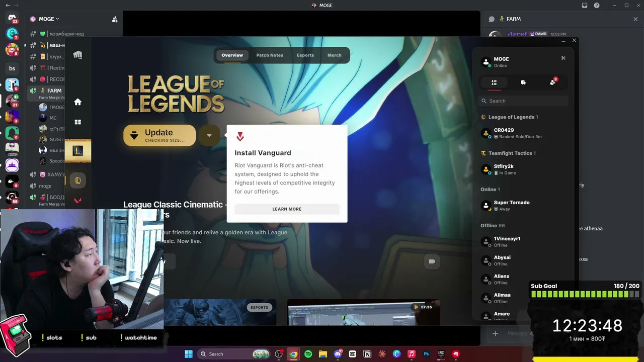
Task: Open Notion from the taskbar
Action: point(367,354)
